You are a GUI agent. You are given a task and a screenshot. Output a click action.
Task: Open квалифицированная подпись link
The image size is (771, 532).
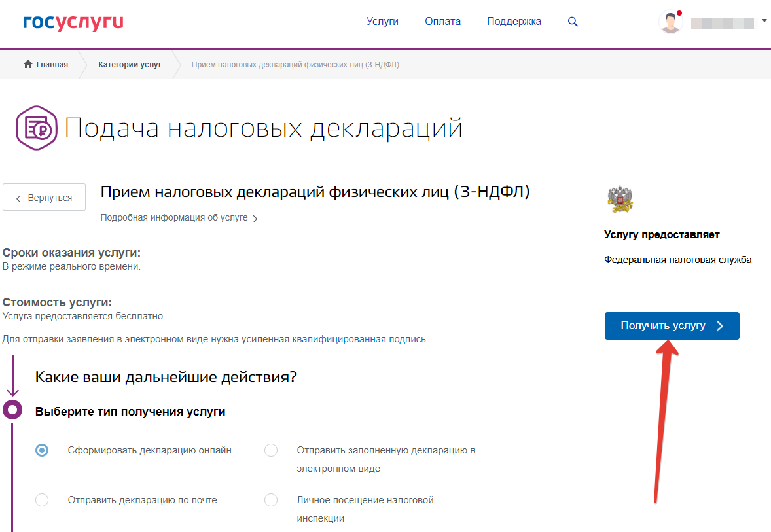pos(359,339)
